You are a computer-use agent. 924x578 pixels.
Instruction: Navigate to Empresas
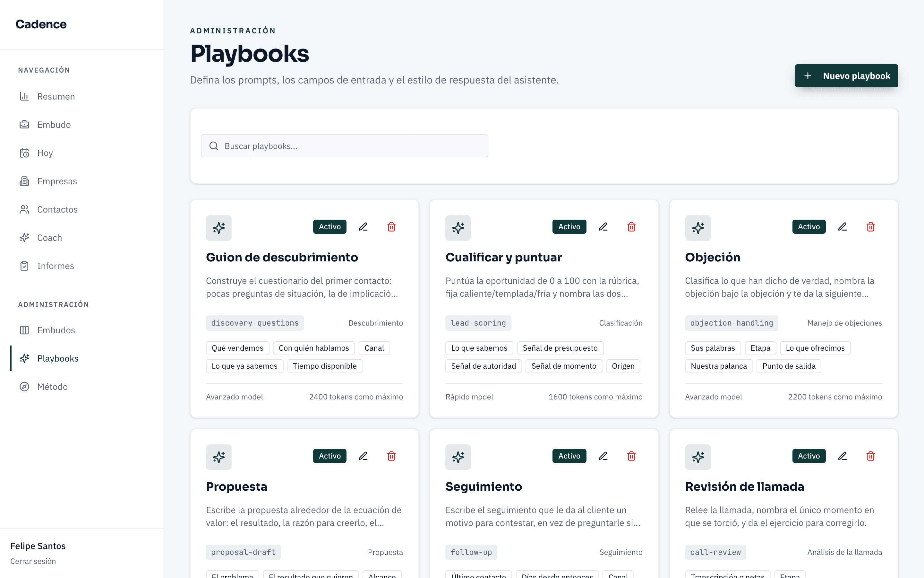(x=82, y=181)
